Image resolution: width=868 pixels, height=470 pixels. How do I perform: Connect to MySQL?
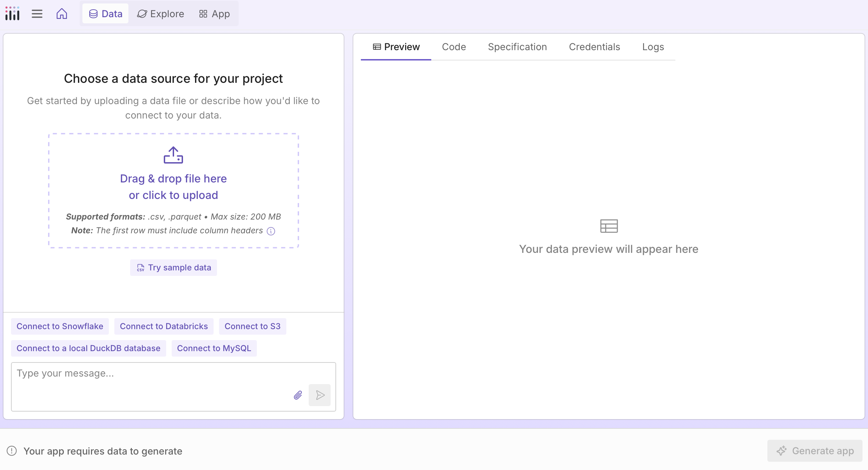coord(214,348)
